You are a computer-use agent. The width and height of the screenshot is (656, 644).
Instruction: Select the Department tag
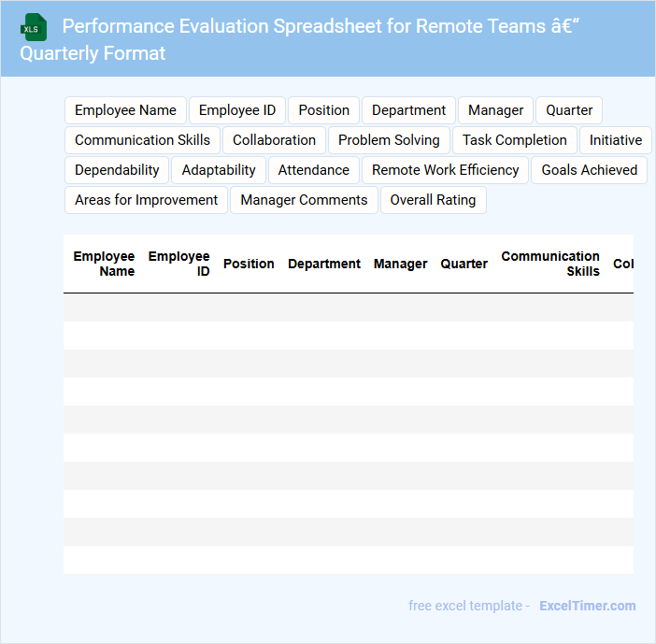(408, 110)
